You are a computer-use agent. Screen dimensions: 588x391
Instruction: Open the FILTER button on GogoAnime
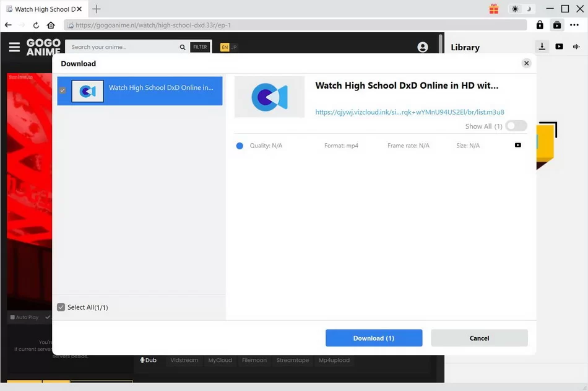click(x=200, y=47)
